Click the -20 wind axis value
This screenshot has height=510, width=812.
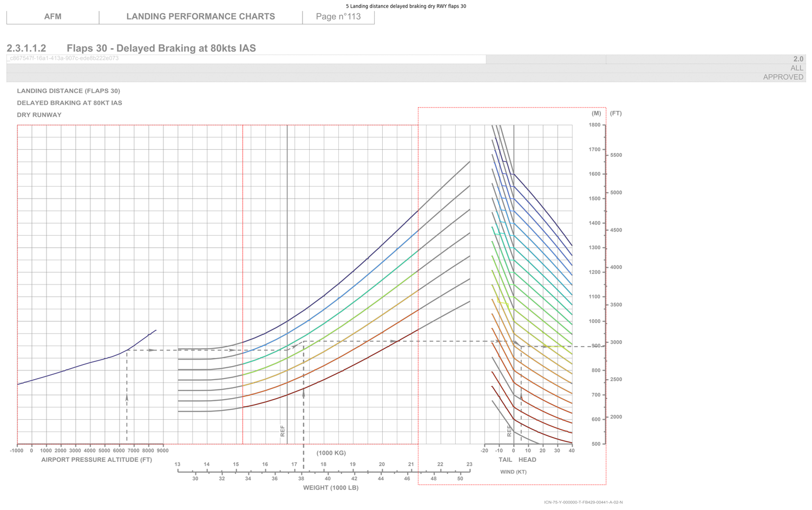[x=484, y=451]
